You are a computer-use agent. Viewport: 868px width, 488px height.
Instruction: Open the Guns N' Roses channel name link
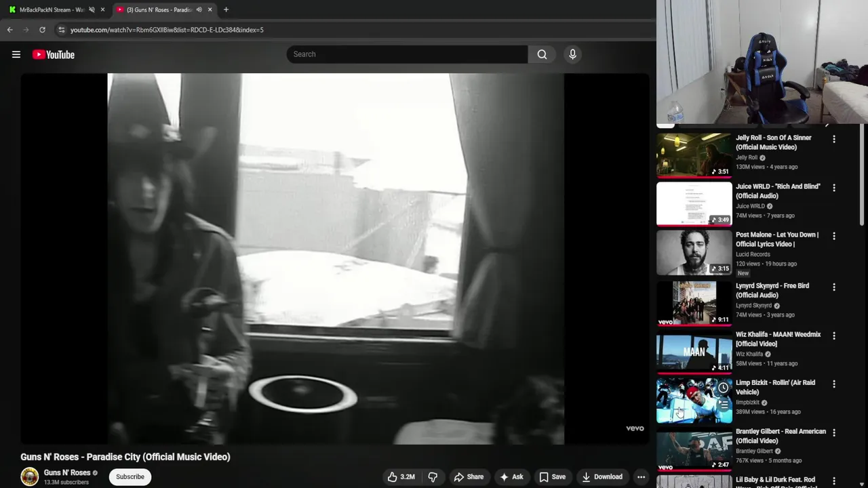tap(67, 472)
